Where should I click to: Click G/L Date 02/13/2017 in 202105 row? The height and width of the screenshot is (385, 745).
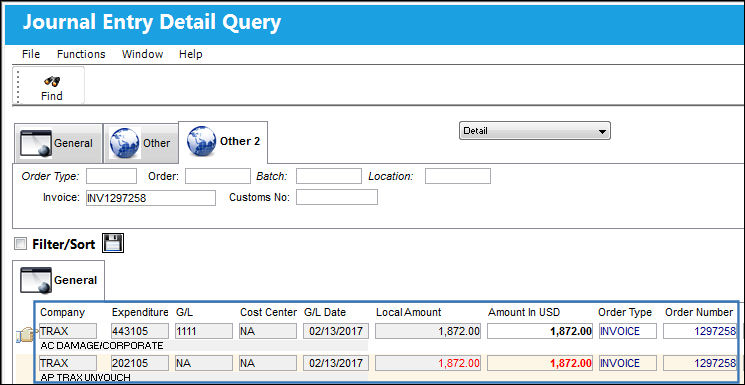pos(336,363)
